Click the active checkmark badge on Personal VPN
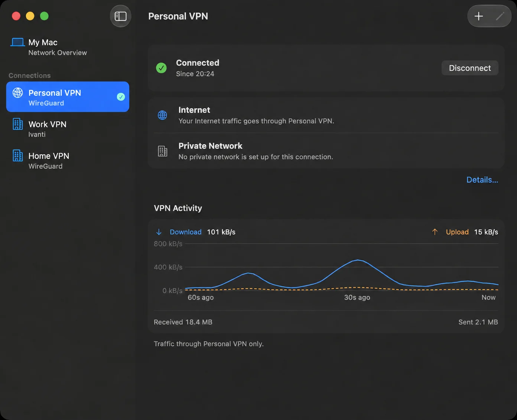 coord(121,97)
